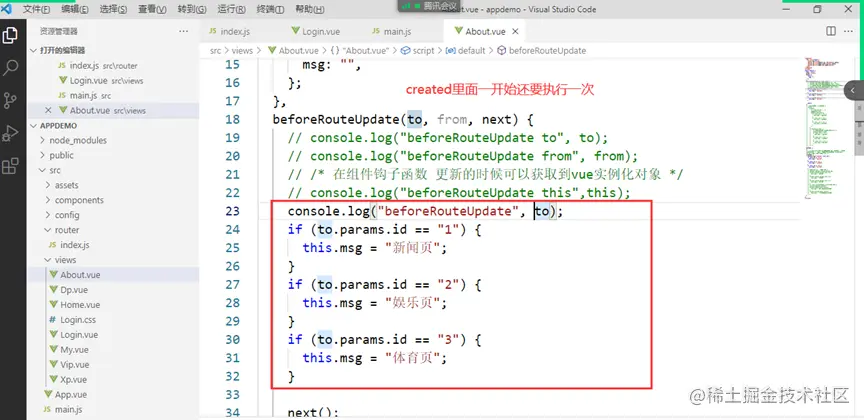Select Login.vue src\views in open editors
The width and height of the screenshot is (864, 420).
coord(106,80)
